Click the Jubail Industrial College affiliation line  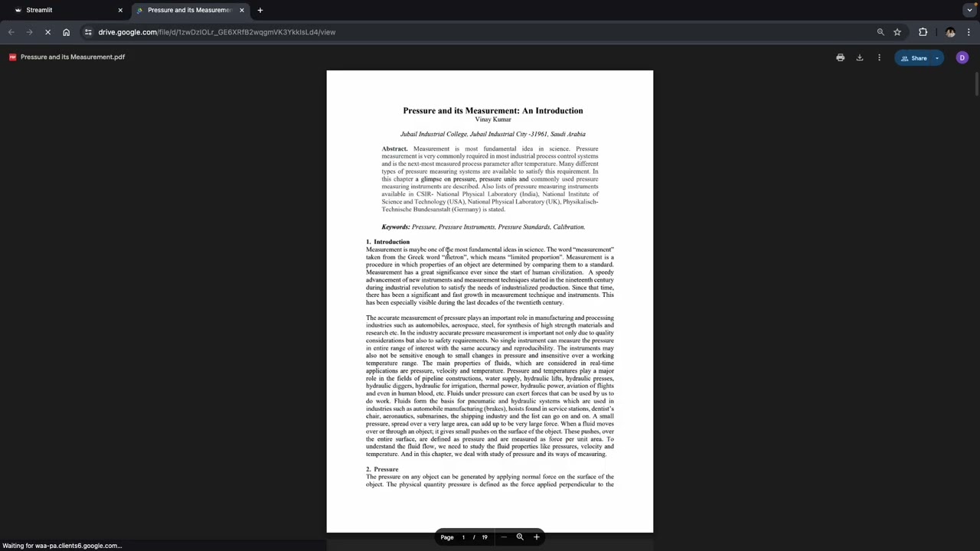(x=493, y=134)
